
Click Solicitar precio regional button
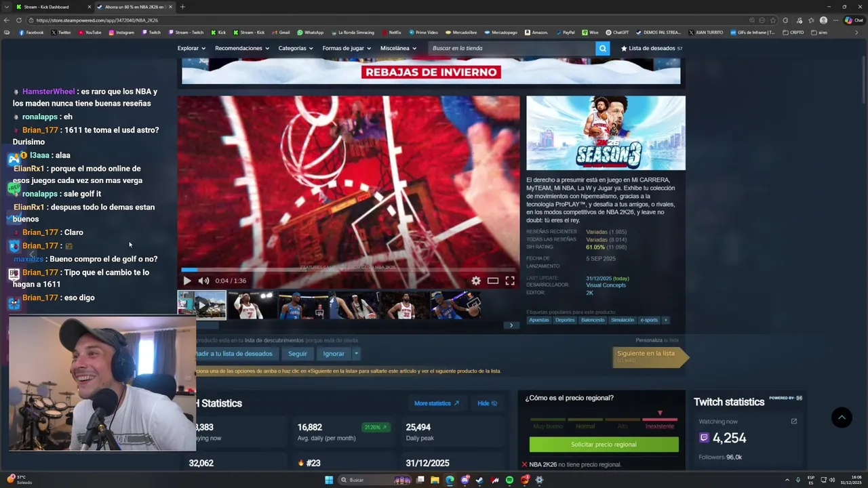[x=604, y=445]
